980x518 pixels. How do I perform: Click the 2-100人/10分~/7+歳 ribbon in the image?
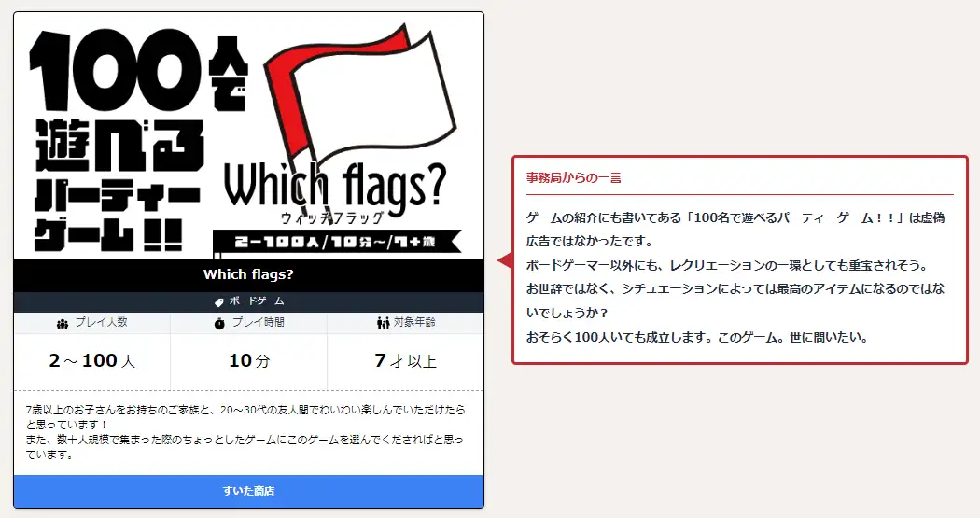(336, 242)
